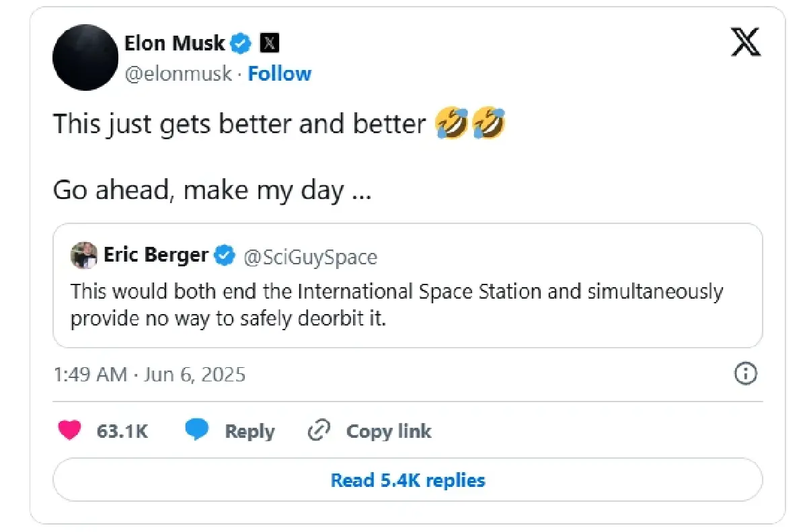Click the blue verified badge beside Elon Musk
Viewport: 807px width, 532px height.
coord(241,44)
